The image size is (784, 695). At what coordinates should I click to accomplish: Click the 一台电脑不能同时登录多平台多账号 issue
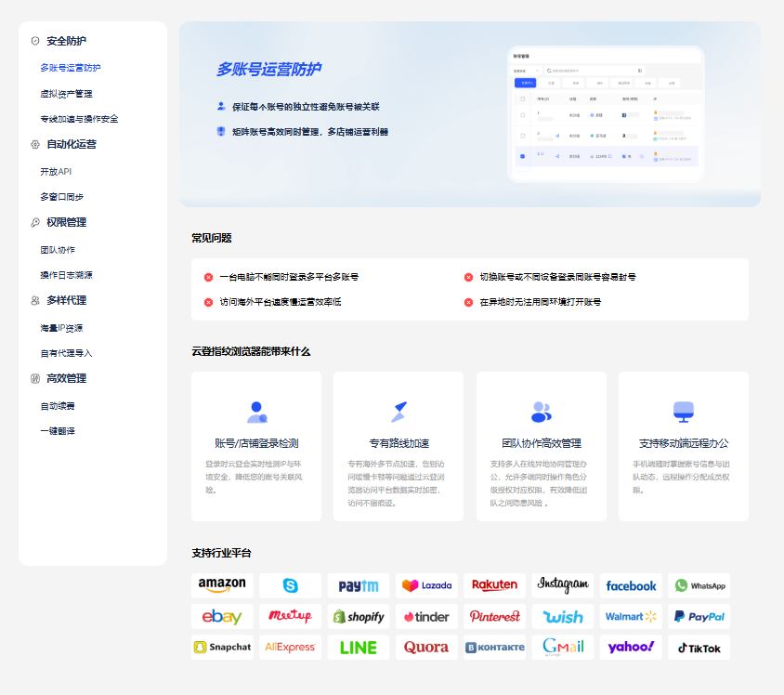[x=289, y=277]
